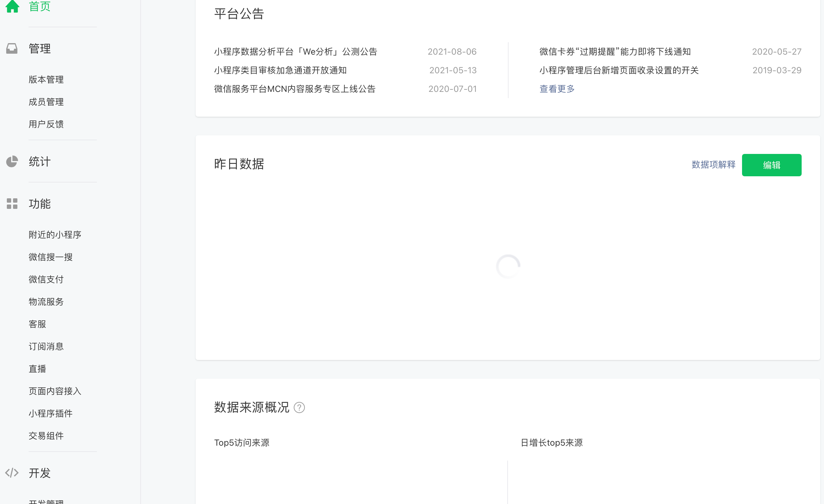
Task: Open the 交易组件 section
Action: click(46, 435)
